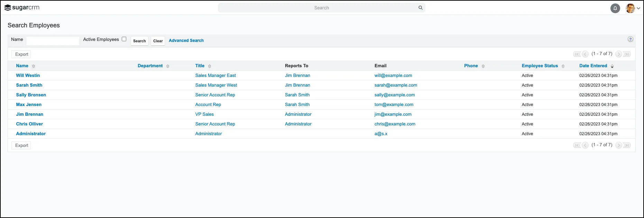Click the global Search box
Screen dimensions: 644x218
[x=322, y=8]
